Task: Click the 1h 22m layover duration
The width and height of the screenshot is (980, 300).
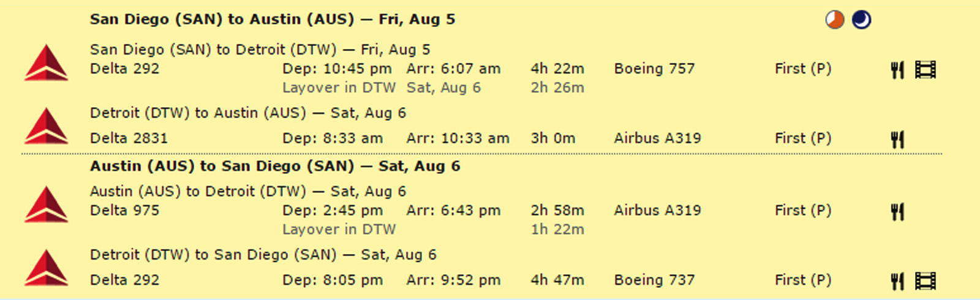Action: tap(557, 230)
